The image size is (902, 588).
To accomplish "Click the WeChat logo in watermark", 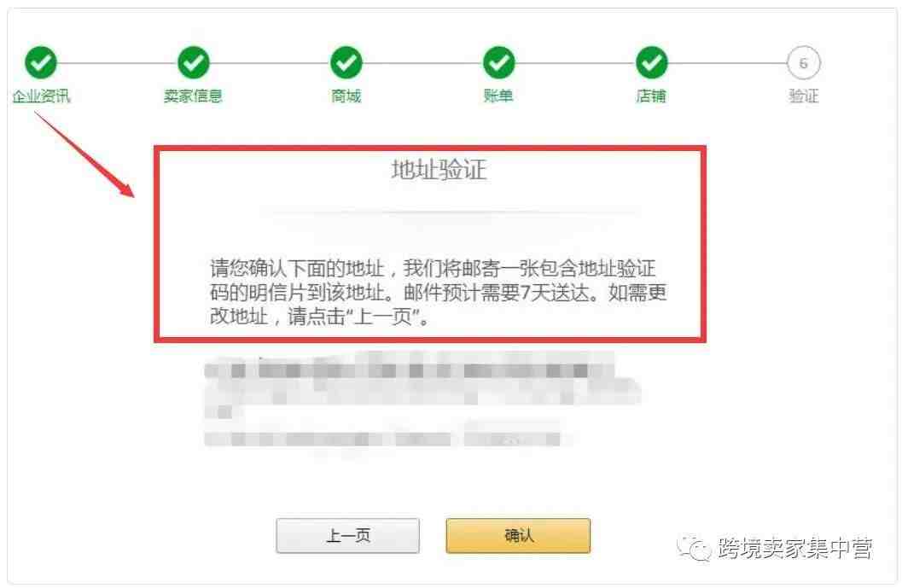I will (x=695, y=547).
